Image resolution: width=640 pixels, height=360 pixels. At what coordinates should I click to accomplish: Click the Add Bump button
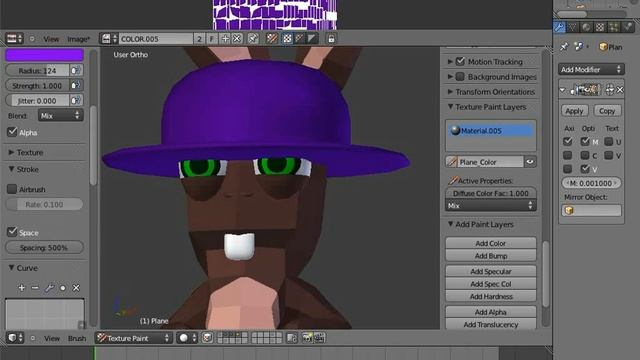(x=491, y=256)
